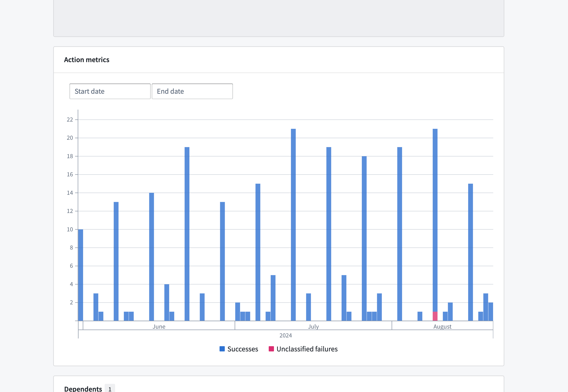
Task: Click the July axis label
Action: 313,326
